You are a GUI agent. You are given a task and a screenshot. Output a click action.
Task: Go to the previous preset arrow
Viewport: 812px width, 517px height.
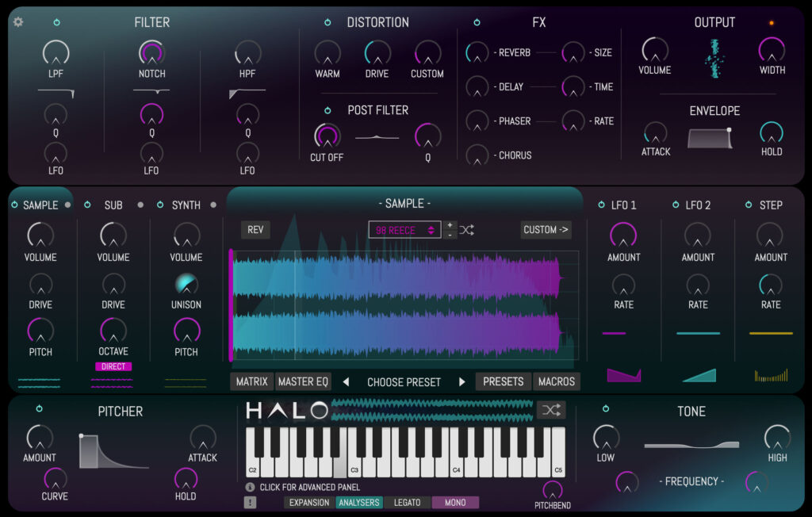[x=346, y=381]
